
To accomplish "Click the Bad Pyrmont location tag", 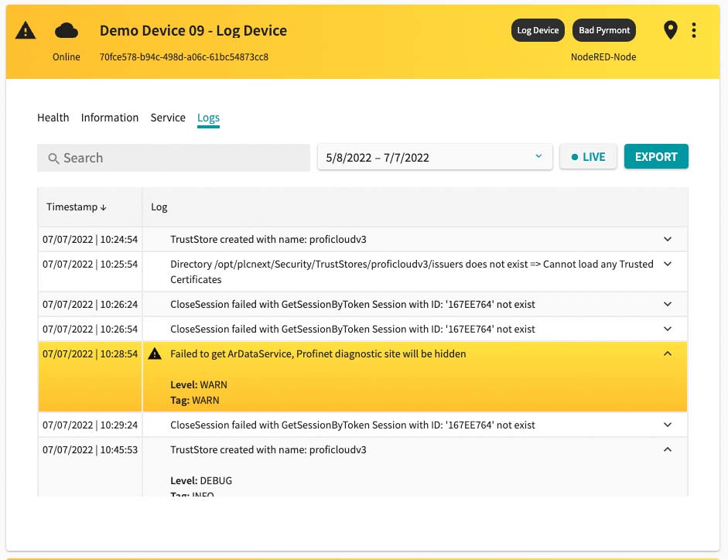I will pos(604,29).
